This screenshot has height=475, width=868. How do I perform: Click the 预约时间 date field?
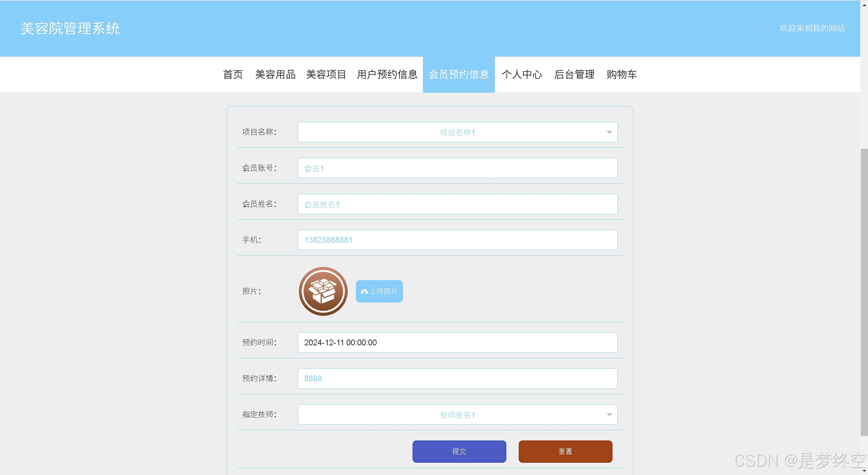point(457,343)
